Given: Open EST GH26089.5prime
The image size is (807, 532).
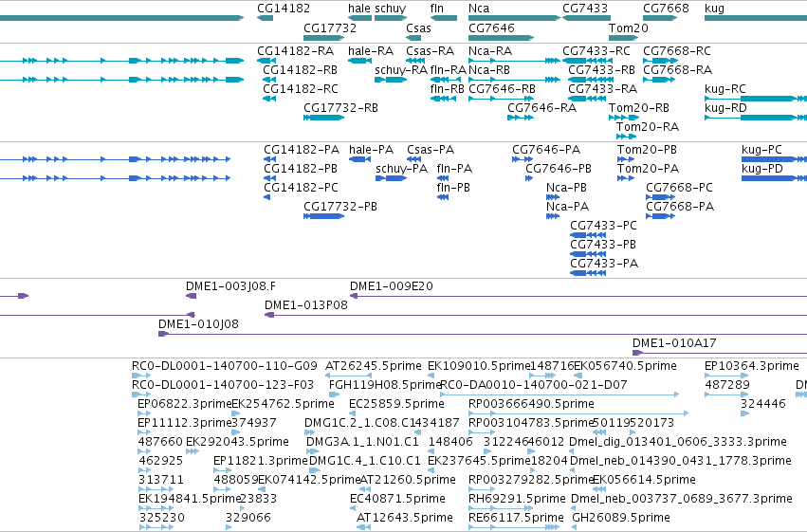Looking at the screenshot, I should click(x=621, y=519).
